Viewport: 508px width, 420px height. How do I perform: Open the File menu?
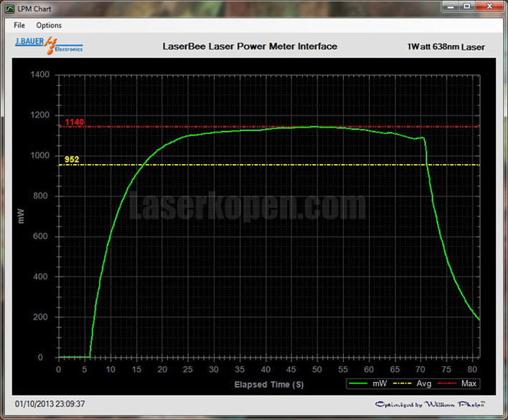click(19, 25)
